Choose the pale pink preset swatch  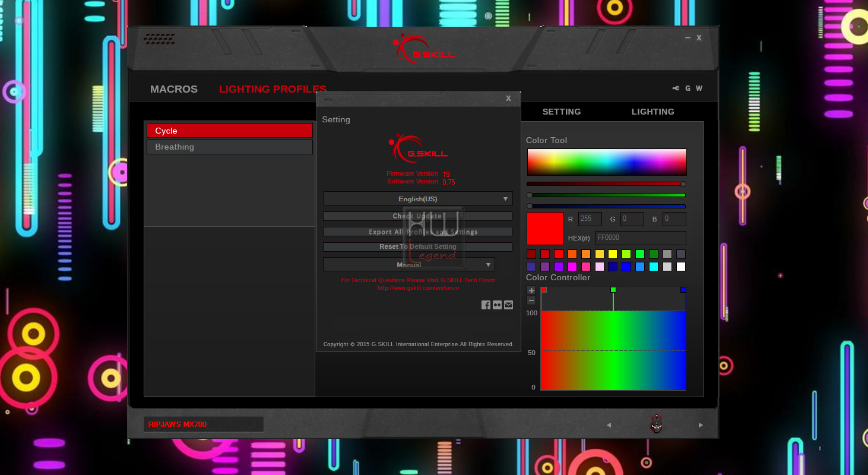tap(600, 267)
